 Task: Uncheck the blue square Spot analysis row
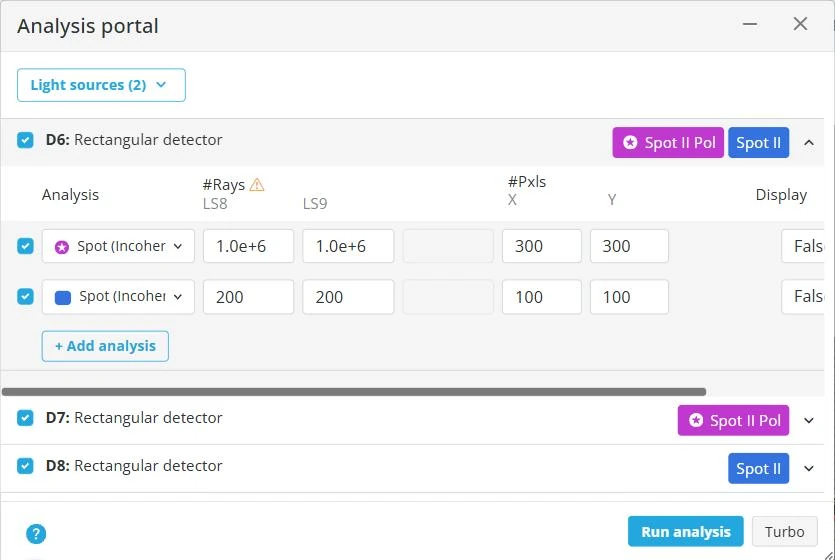click(25, 297)
